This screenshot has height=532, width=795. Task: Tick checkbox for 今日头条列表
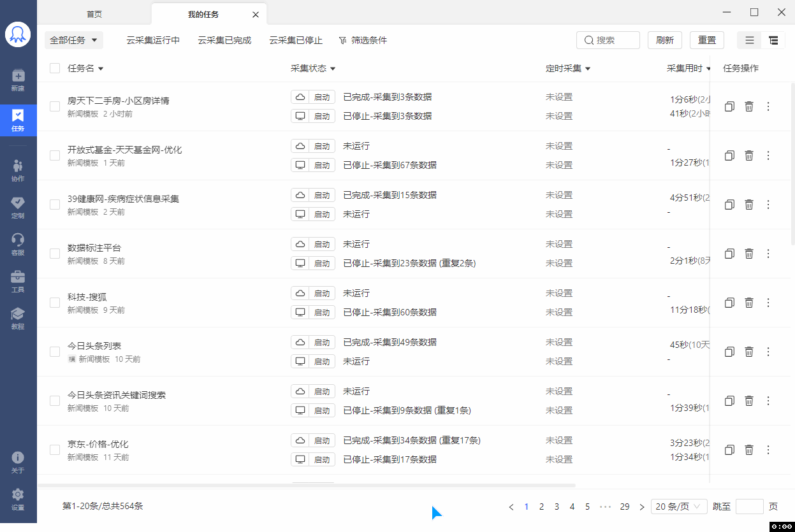click(55, 352)
